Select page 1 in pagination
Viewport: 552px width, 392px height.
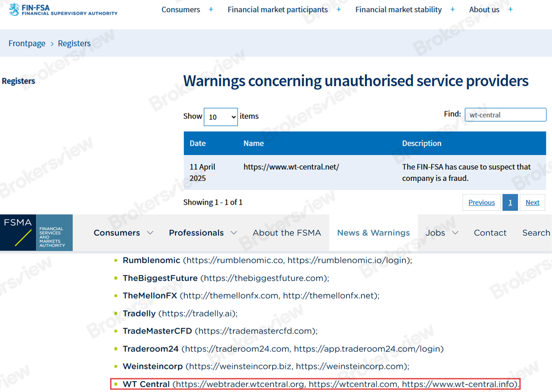(510, 203)
